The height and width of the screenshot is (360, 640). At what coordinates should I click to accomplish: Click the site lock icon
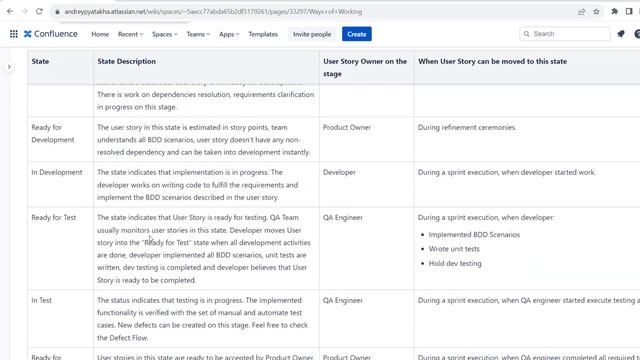point(57,12)
